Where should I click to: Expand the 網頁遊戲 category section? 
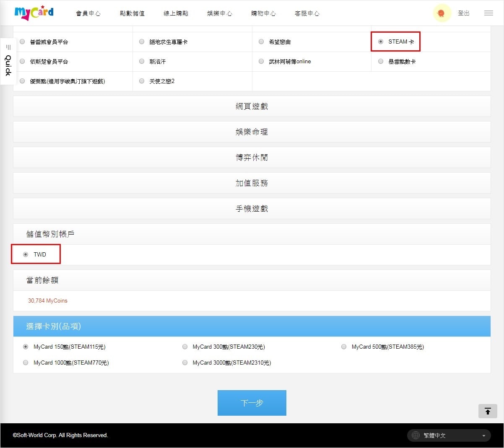[x=252, y=106]
